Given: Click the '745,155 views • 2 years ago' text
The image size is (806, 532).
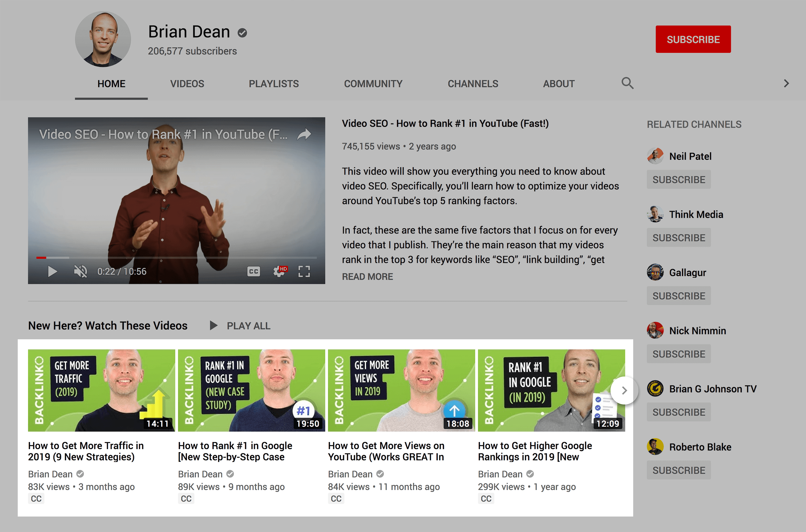Looking at the screenshot, I should (399, 147).
